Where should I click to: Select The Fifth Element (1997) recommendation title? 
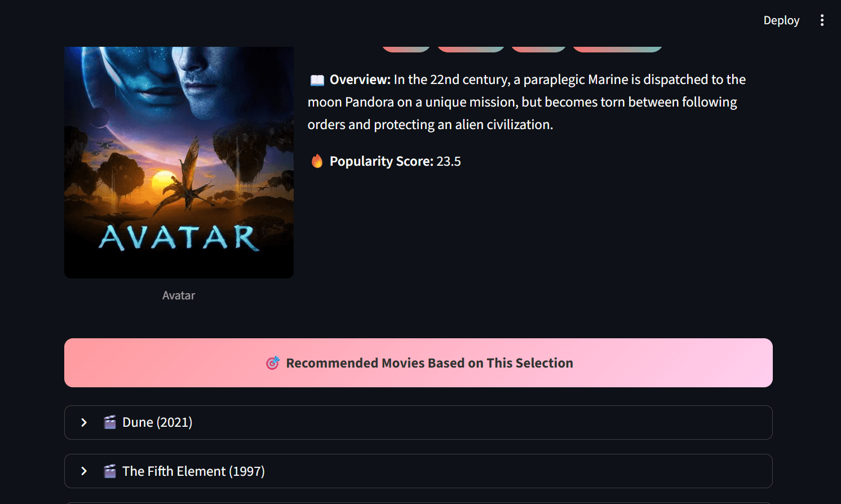coord(193,471)
